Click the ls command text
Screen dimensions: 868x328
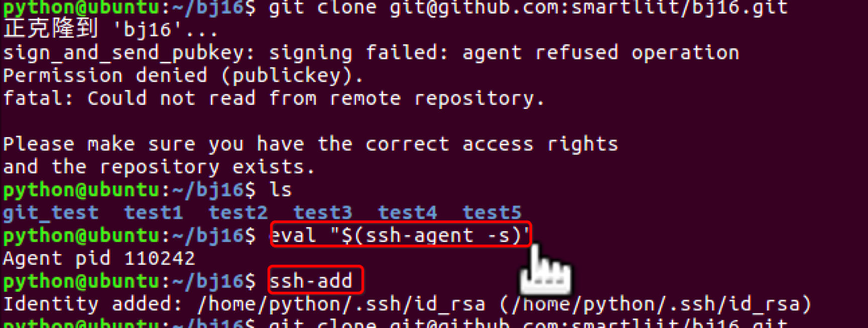point(281,190)
